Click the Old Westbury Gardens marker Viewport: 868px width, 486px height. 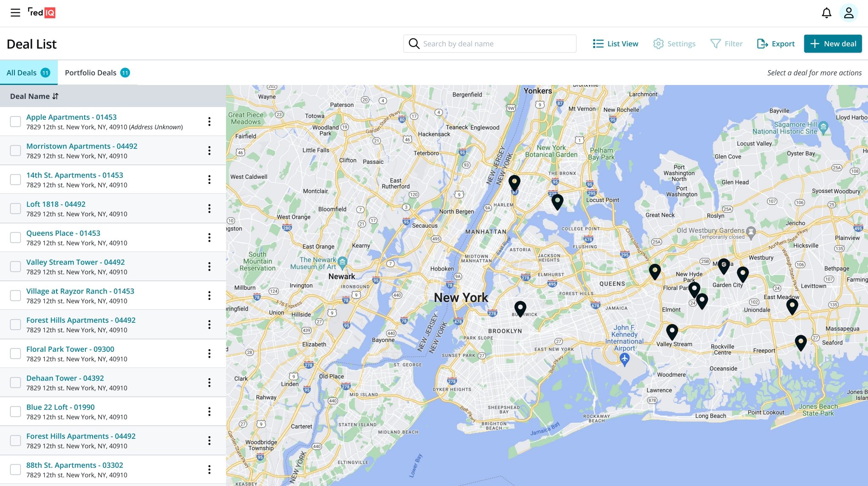click(751, 232)
